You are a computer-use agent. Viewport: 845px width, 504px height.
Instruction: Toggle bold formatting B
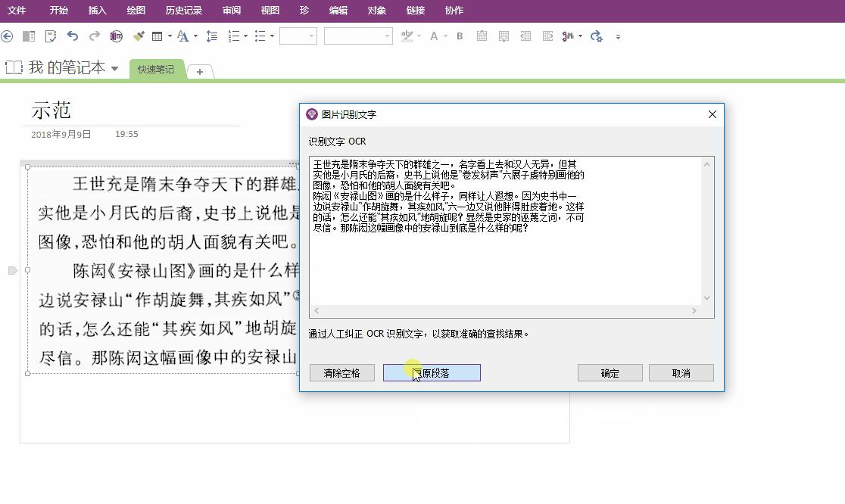coord(460,36)
